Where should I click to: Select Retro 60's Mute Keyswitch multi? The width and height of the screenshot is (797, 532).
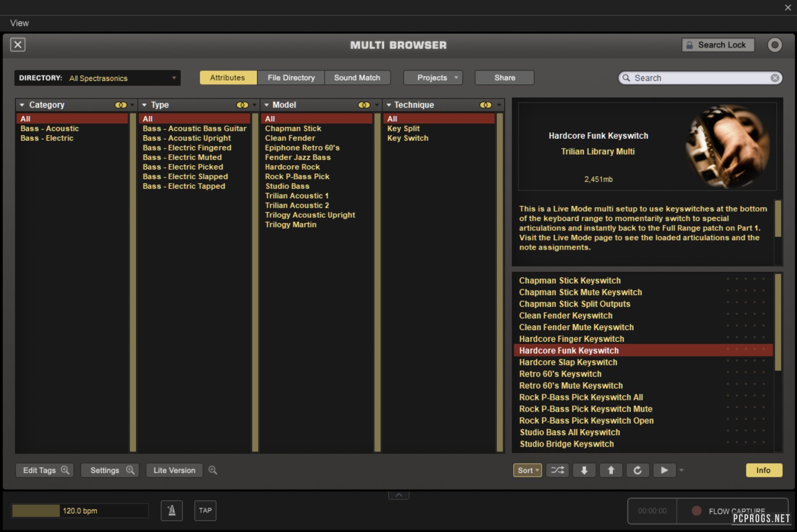(643, 386)
